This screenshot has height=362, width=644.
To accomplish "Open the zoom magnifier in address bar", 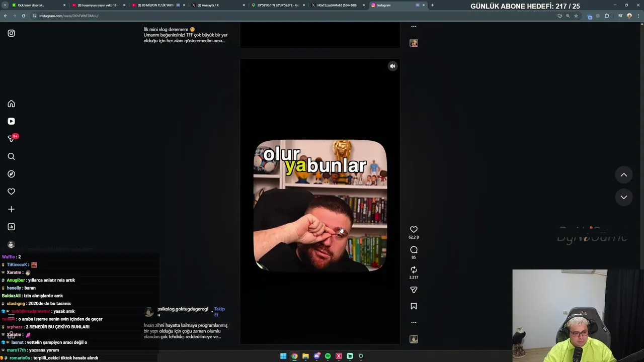I will point(568,16).
